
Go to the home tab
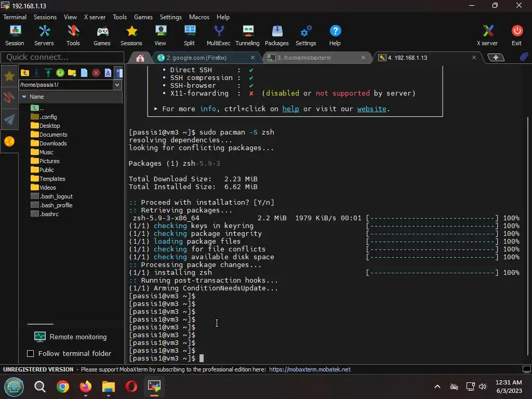[140, 58]
